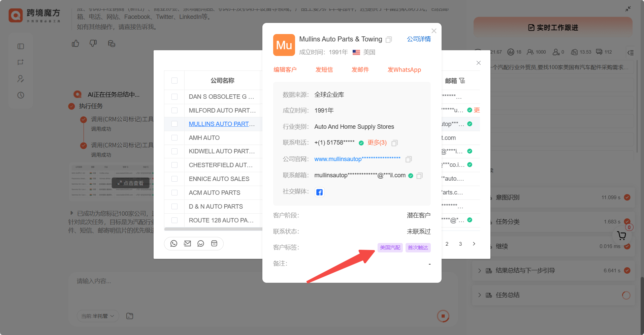Tick the AMH AUTO row checkbox
Image resolution: width=644 pixels, height=335 pixels.
coord(174,138)
